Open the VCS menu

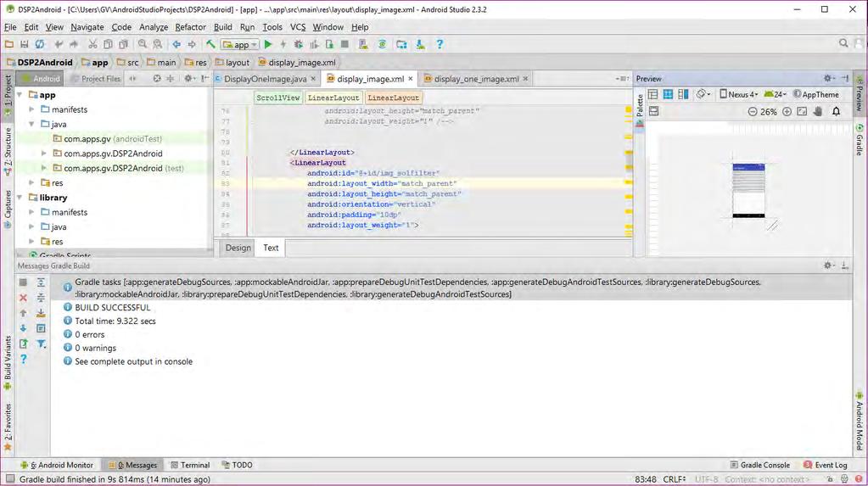pos(297,27)
